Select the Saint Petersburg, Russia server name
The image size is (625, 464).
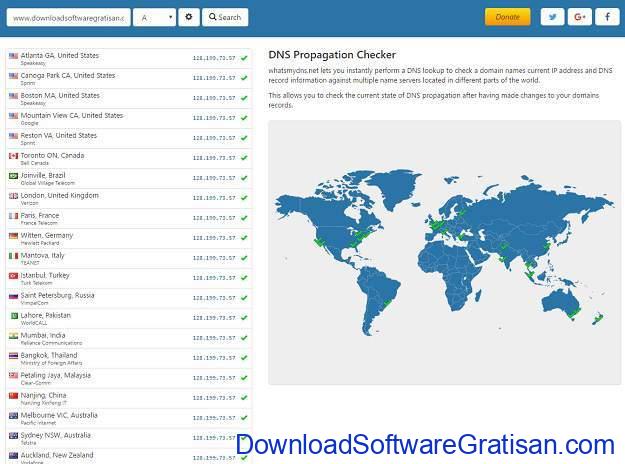pyautogui.click(x=58, y=295)
